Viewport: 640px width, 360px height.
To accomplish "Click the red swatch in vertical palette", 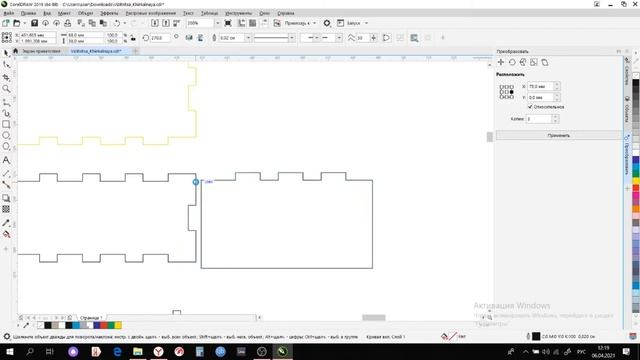I will tap(636, 188).
